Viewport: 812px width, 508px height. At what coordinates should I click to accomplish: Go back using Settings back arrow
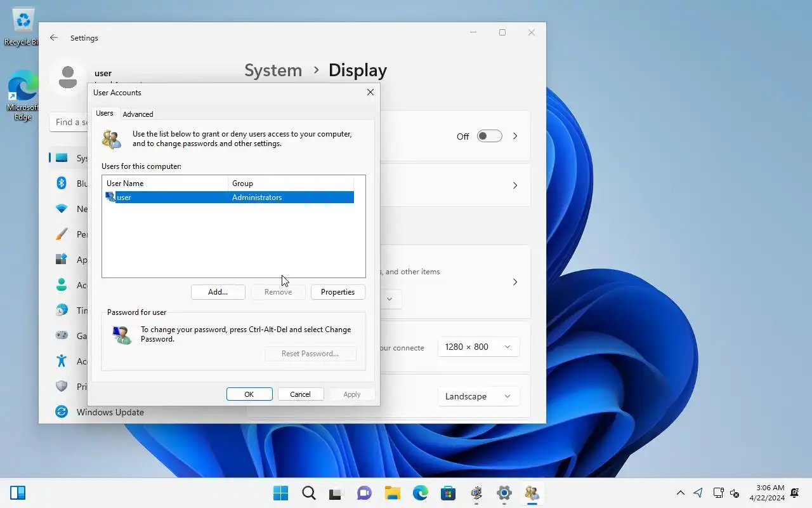click(x=54, y=38)
